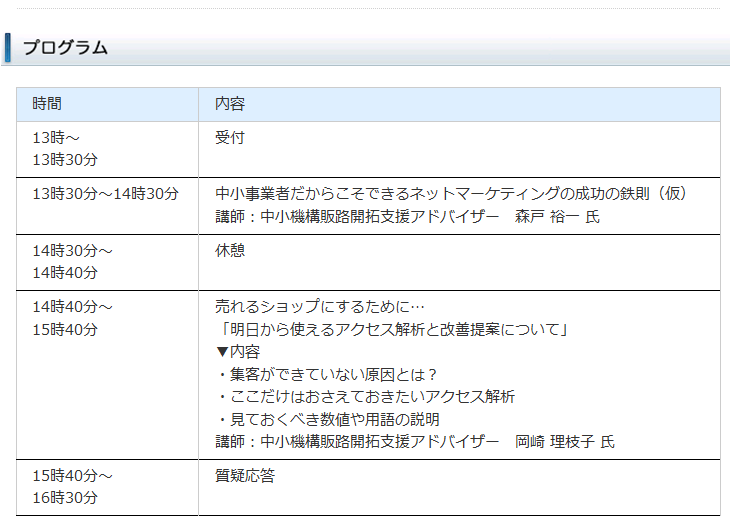Viewport: 730px width, 529px height.
Task: Click the 13時～13時30分 time cell
Action: click(x=108, y=149)
